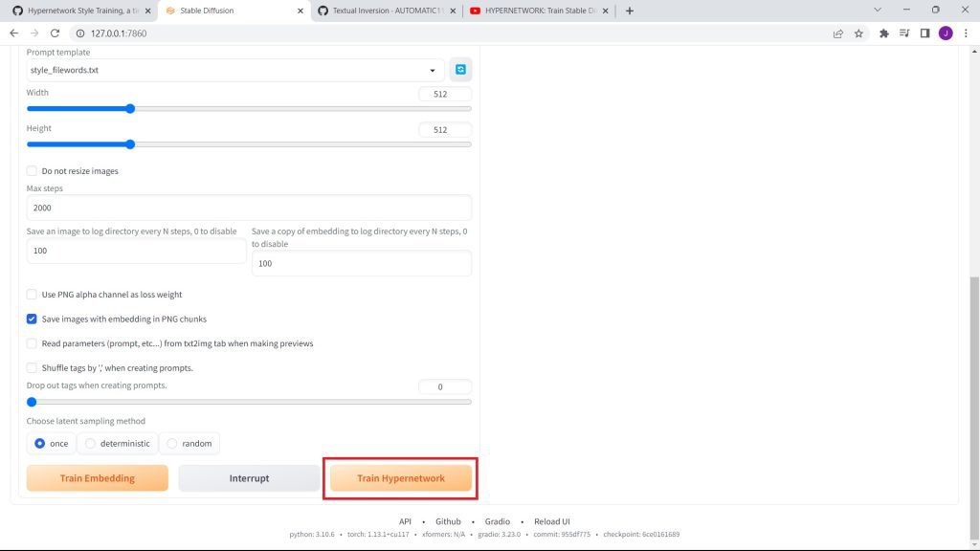Uncheck Save images with embedding in PNG chunks
The image size is (980, 551).
pos(32,319)
